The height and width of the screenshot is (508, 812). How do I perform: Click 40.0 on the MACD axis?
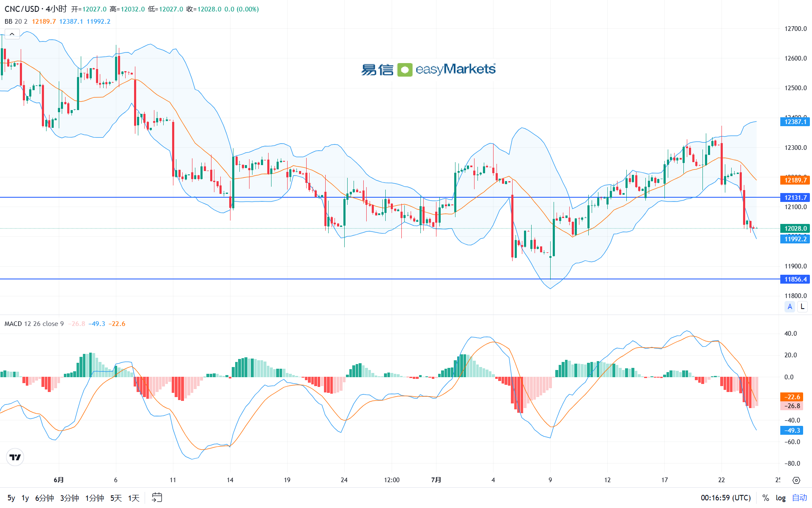pos(790,334)
